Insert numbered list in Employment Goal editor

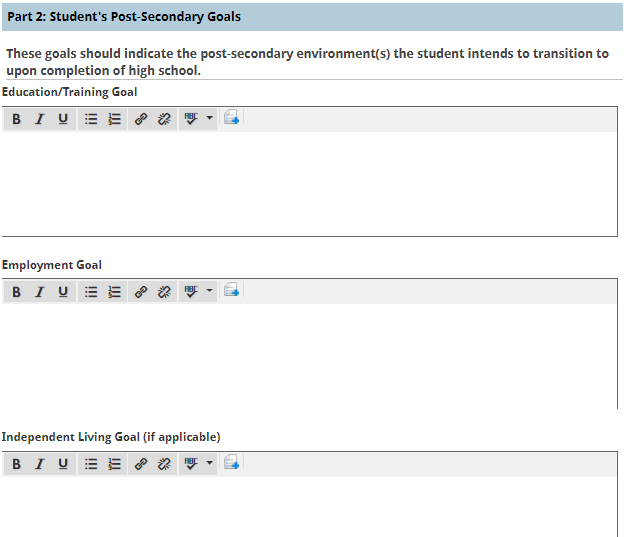pos(114,291)
